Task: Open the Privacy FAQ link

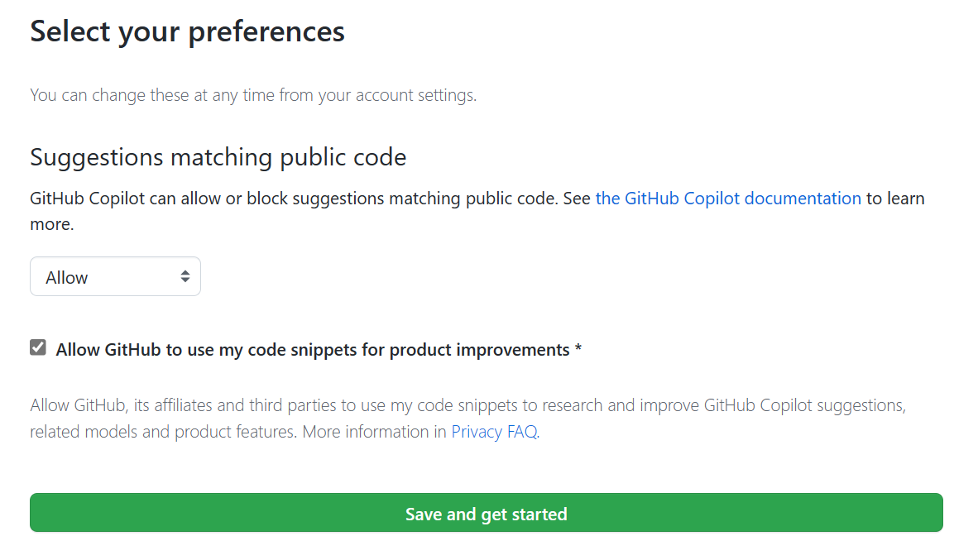Action: [x=494, y=432]
